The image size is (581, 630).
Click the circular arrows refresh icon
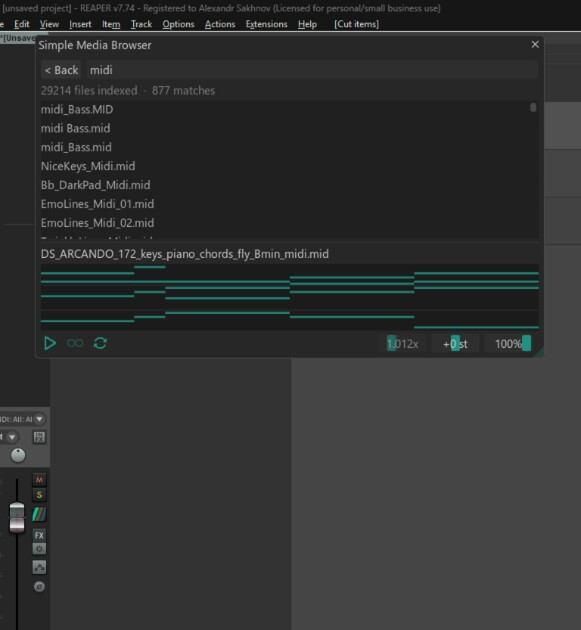click(100, 343)
